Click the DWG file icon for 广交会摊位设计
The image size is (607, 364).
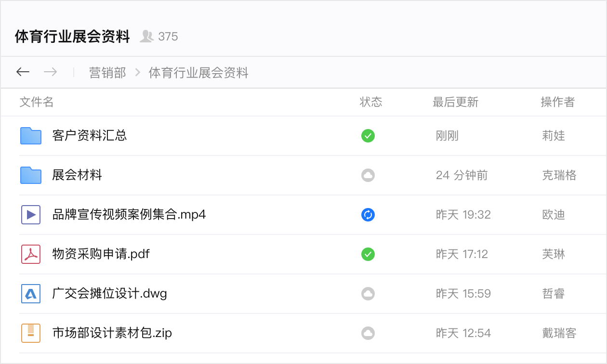(x=31, y=294)
